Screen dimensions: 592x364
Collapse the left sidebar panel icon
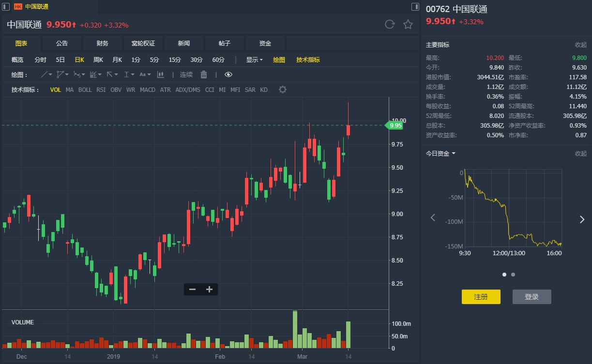[x=6, y=7]
